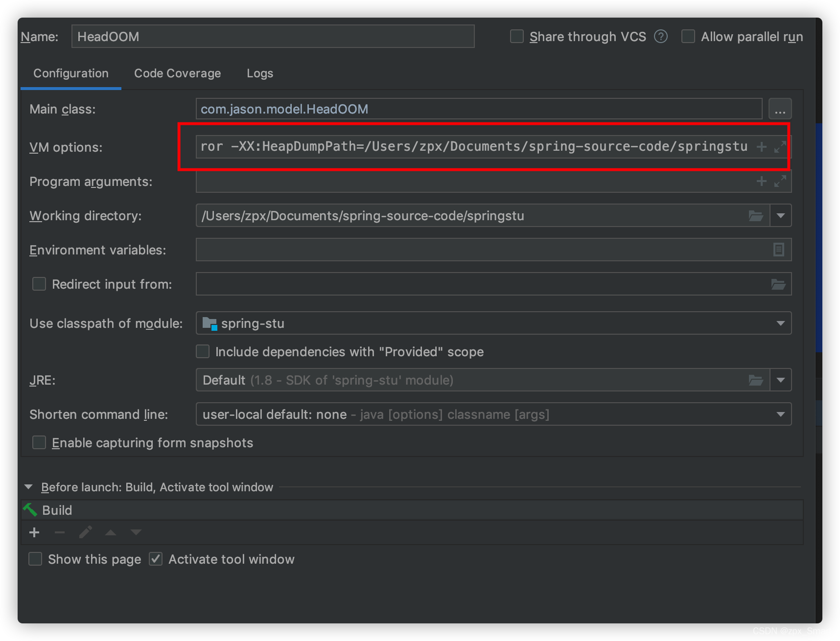The width and height of the screenshot is (840, 641).
Task: Check Show this page option
Action: click(35, 559)
